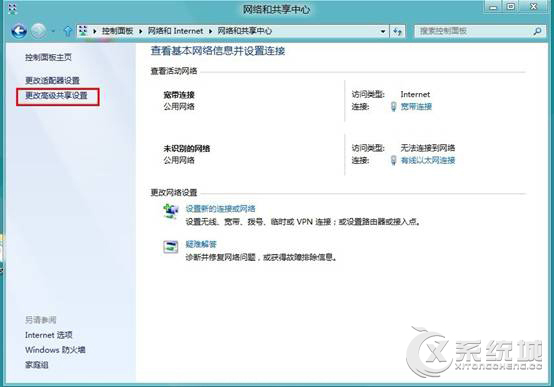Click the 宽带连接 network name text

(179, 95)
